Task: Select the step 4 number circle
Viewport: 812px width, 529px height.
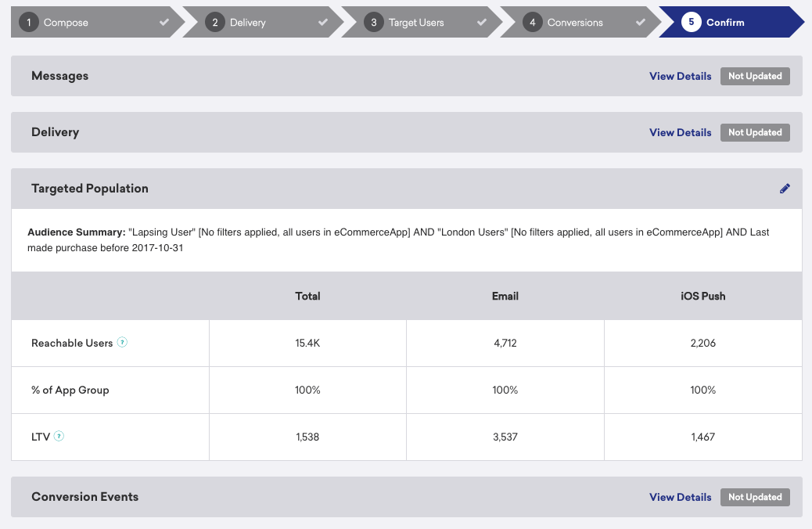Action: point(533,22)
